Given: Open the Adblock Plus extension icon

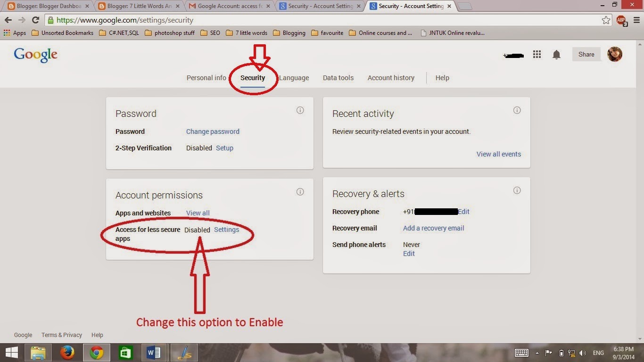Looking at the screenshot, I should (x=621, y=20).
